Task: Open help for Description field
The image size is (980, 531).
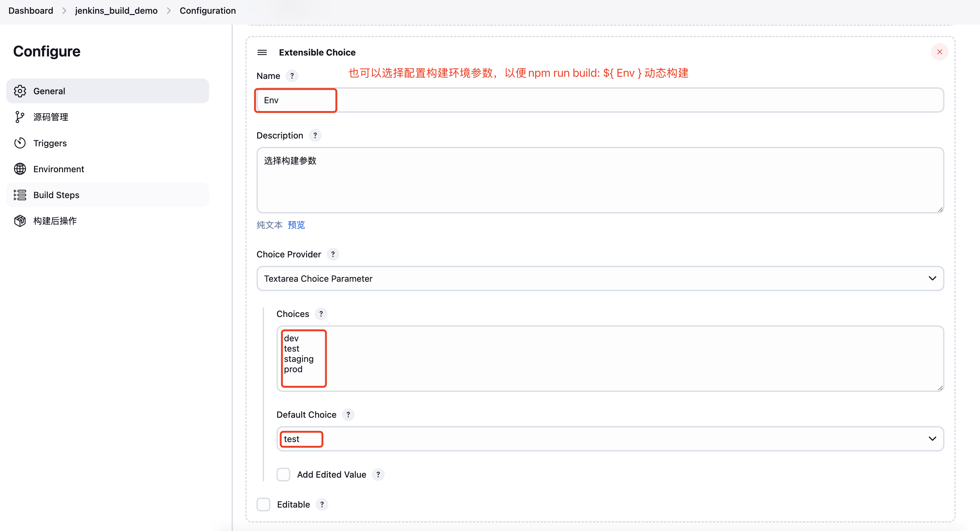Action: click(315, 135)
